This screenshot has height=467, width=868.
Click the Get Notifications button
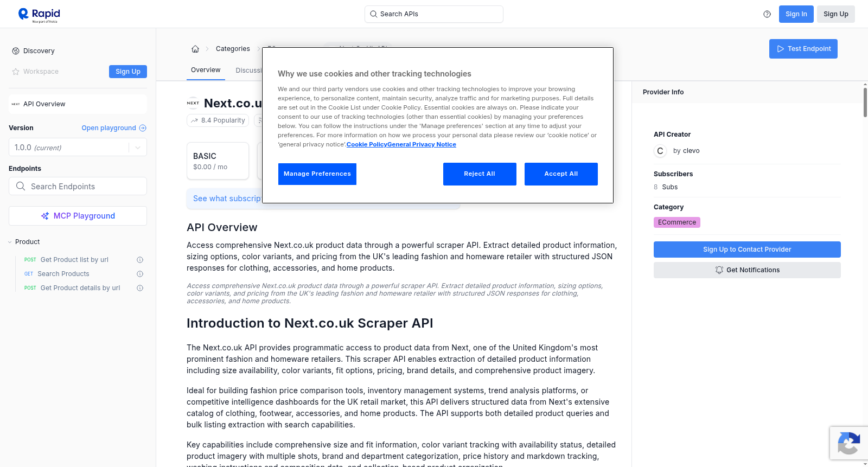point(747,270)
